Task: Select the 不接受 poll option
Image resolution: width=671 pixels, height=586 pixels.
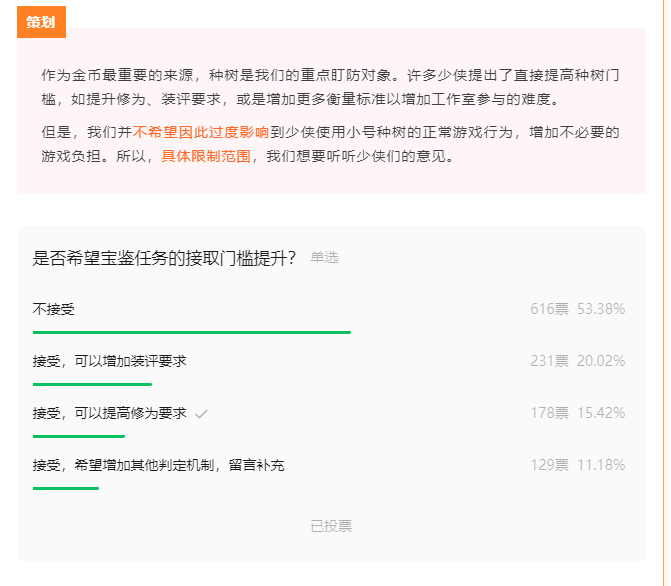Action: [x=54, y=309]
